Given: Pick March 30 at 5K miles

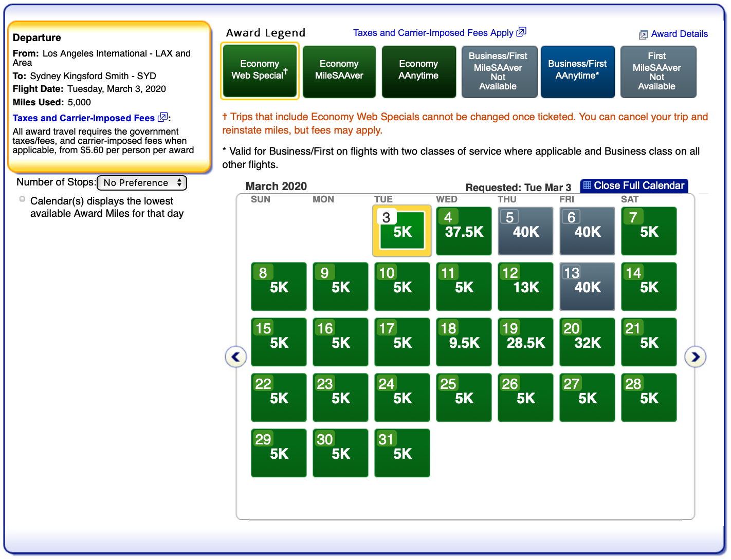Looking at the screenshot, I should 340,453.
